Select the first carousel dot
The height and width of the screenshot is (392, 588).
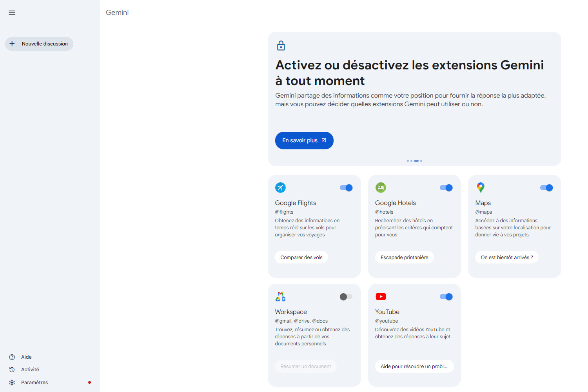[408, 161]
